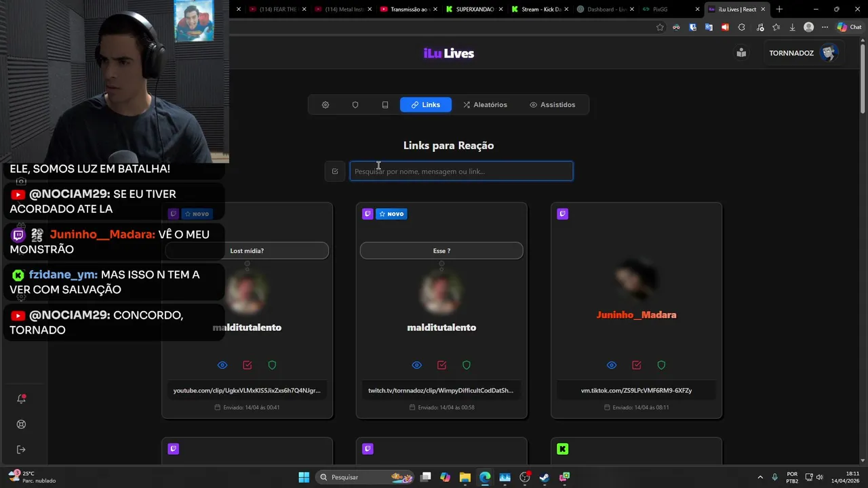868x488 pixels.
Task: Open the settings gear tab in iLu Lives
Action: pos(325,105)
